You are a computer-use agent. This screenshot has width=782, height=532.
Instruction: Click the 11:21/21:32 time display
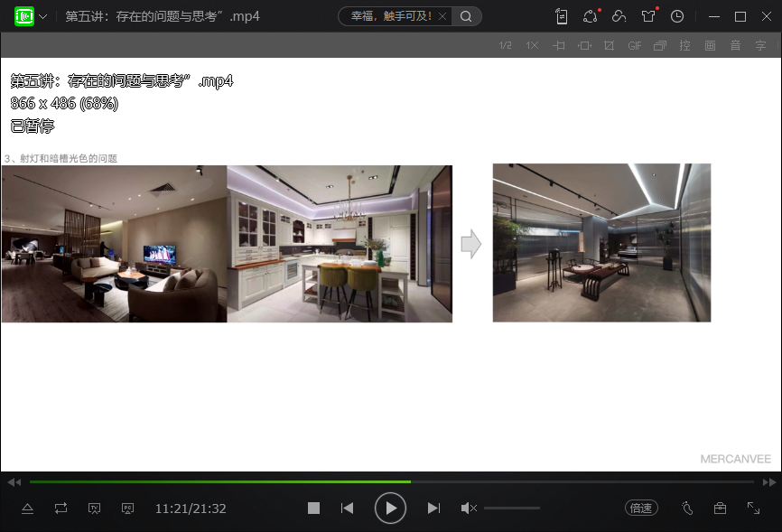pos(191,509)
